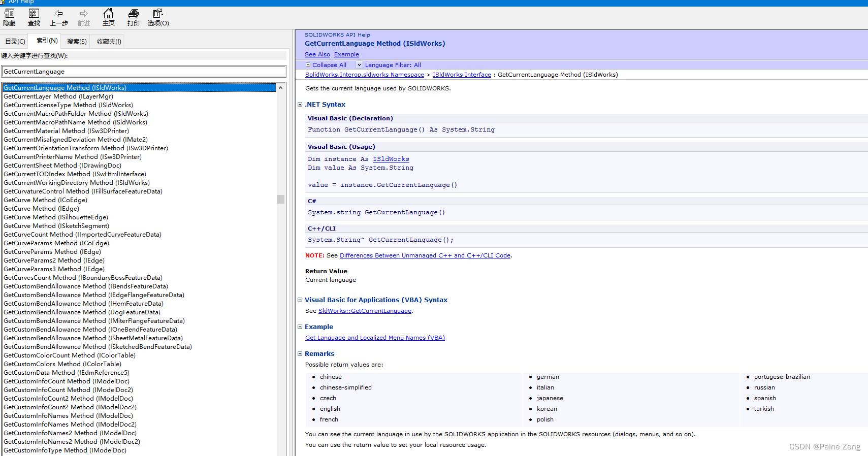Go back with the 上一步 toolbar icon
Image resolution: width=868 pixels, height=456 pixels.
point(59,17)
